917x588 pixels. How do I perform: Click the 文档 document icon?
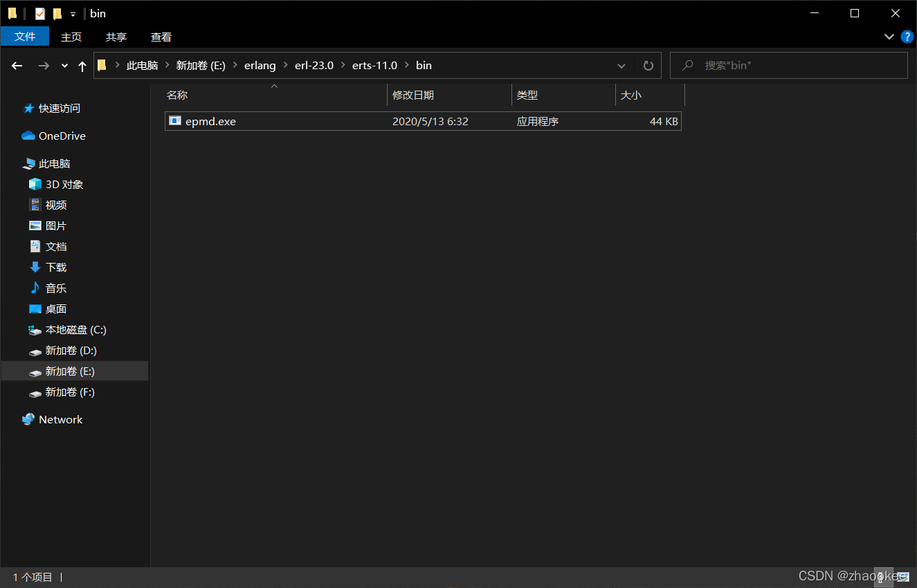35,246
